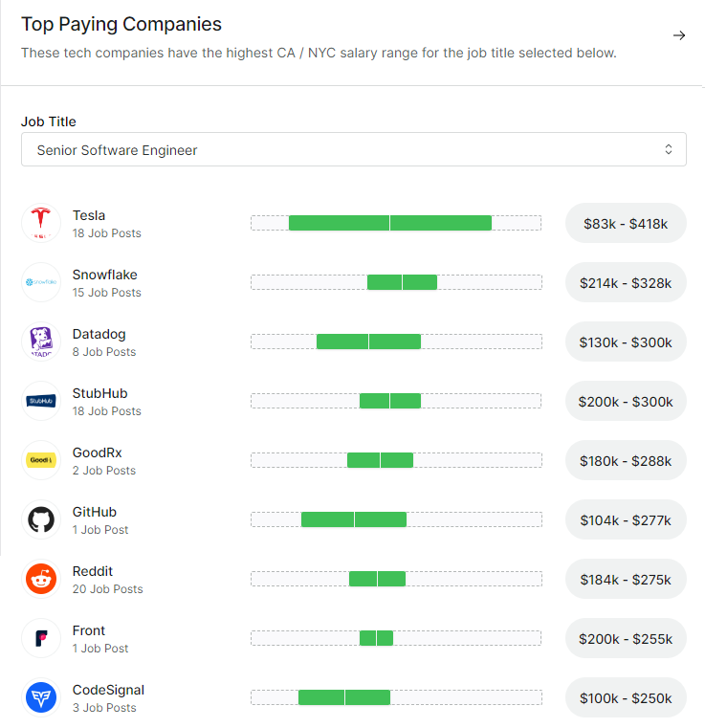This screenshot has width=705, height=728.
Task: Open the Tesla company name link
Action: 89,215
